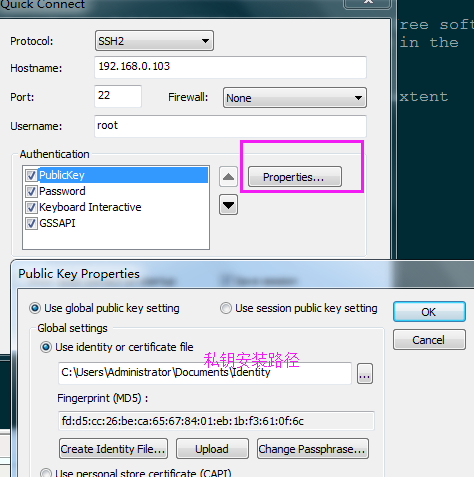Click the MD5 fingerprint value field
This screenshot has width=474, height=477.
pos(216,421)
